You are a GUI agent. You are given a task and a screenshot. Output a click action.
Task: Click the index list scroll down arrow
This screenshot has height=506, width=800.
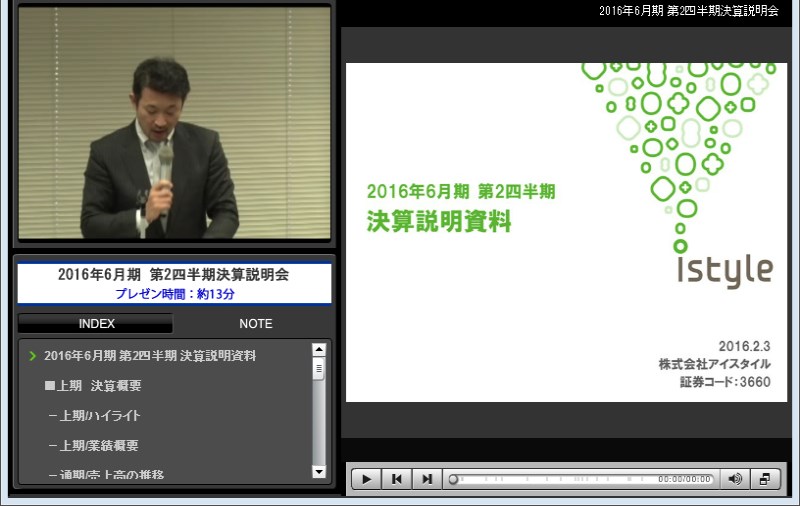click(x=319, y=472)
